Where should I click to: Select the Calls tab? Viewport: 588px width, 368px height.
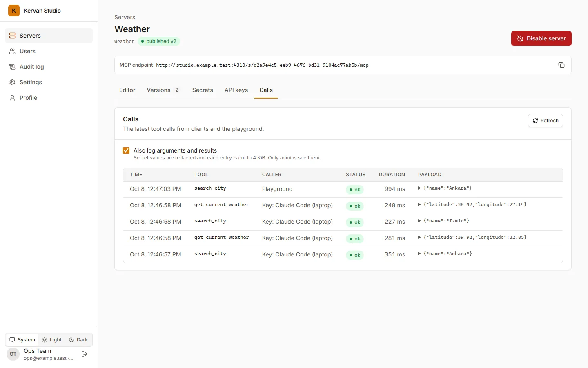[266, 90]
